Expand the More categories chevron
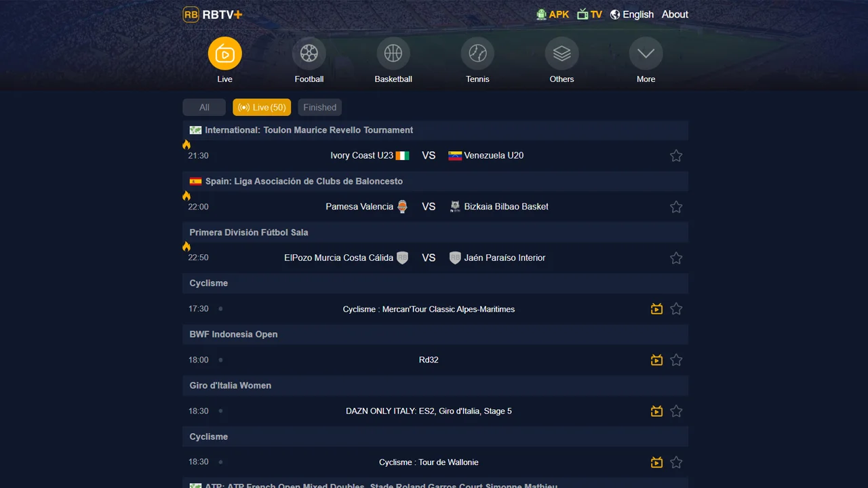The width and height of the screenshot is (868, 488). tap(646, 54)
